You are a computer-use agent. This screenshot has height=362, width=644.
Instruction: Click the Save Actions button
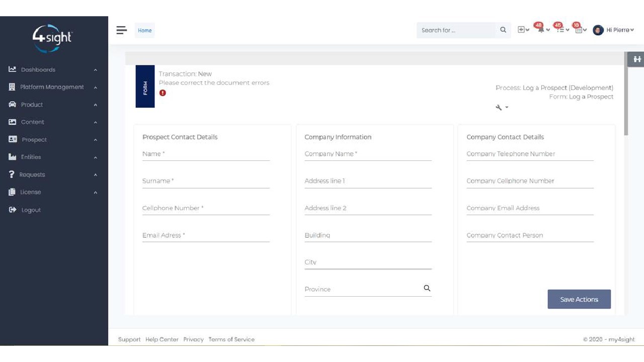click(x=579, y=299)
